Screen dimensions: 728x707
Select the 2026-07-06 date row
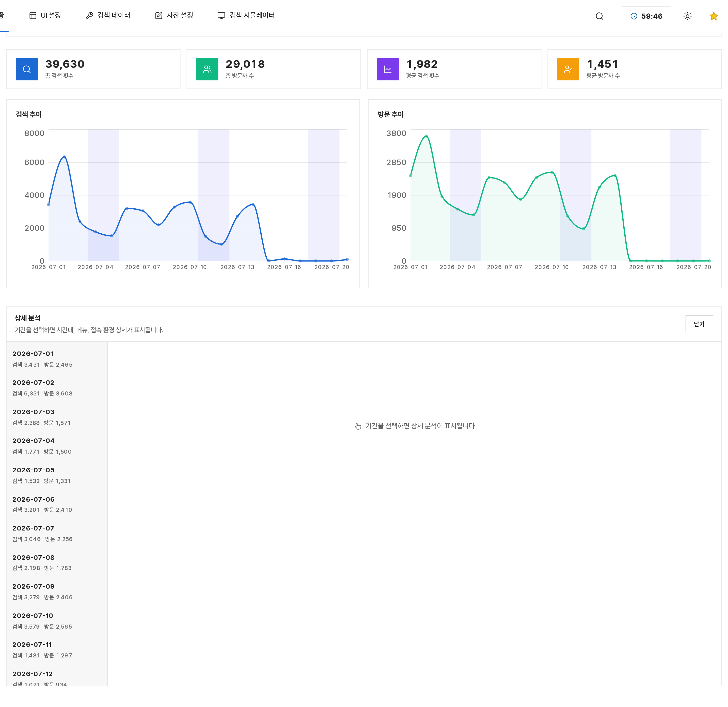point(57,504)
